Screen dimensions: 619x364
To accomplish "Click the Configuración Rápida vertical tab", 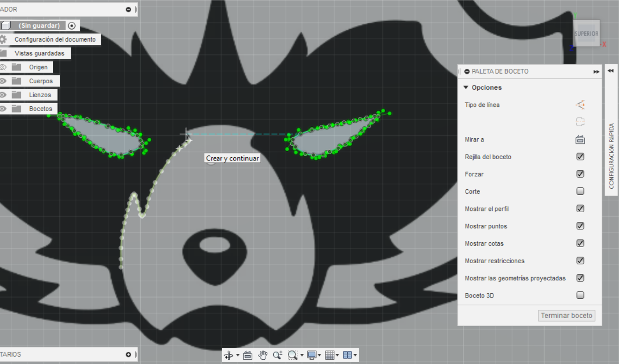I will [611, 155].
